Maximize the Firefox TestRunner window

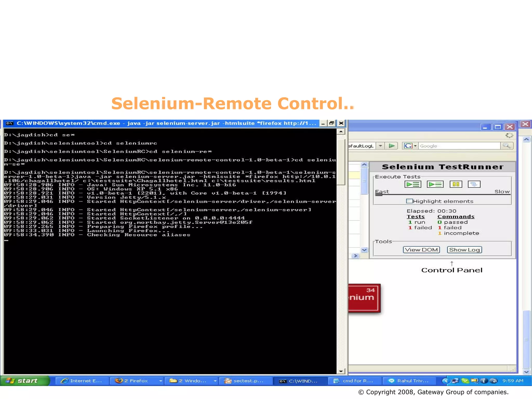[498, 127]
